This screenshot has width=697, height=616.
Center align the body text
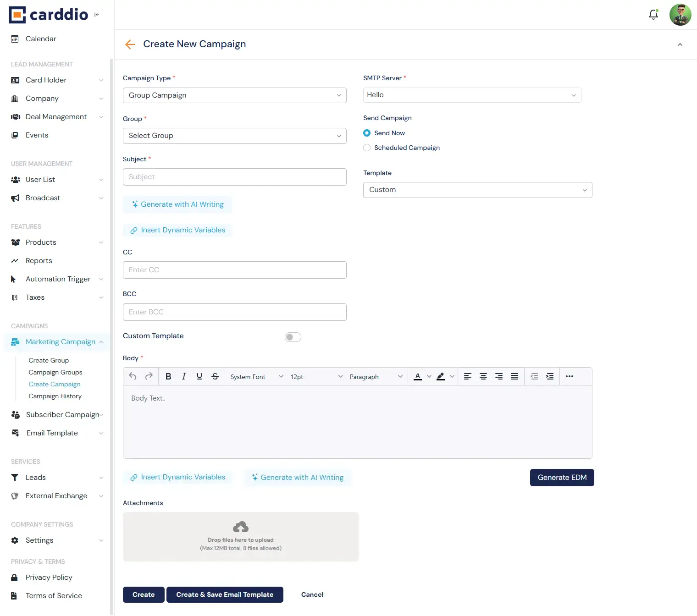[483, 376]
